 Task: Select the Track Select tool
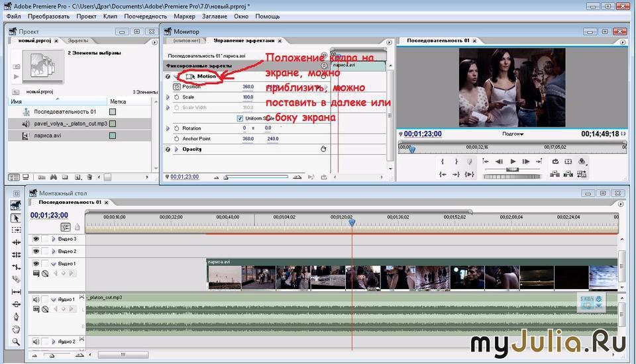[x=16, y=230]
